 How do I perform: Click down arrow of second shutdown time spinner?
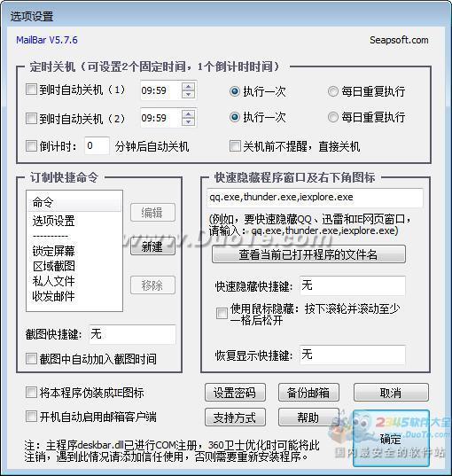pos(188,121)
